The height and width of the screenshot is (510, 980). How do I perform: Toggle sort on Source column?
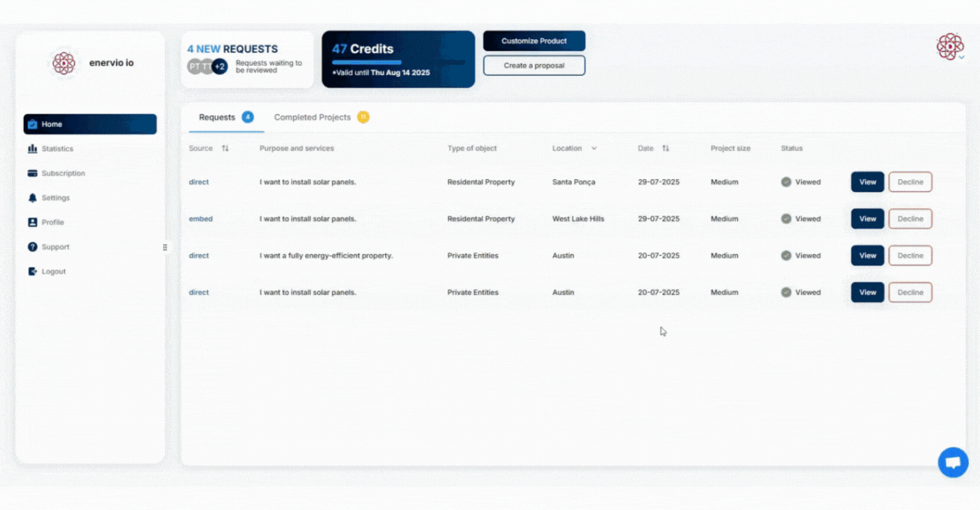pyautogui.click(x=225, y=148)
